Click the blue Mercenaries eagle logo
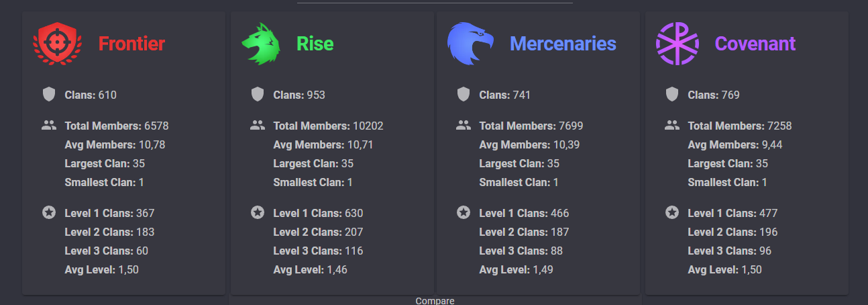Image resolution: width=868 pixels, height=305 pixels. (470, 44)
